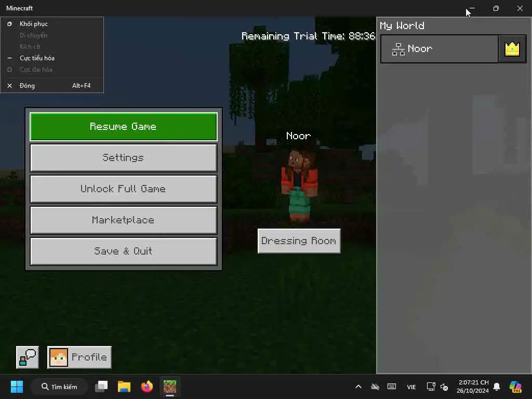This screenshot has width=532, height=399.
Task: Open the Windows Start menu
Action: [17, 387]
